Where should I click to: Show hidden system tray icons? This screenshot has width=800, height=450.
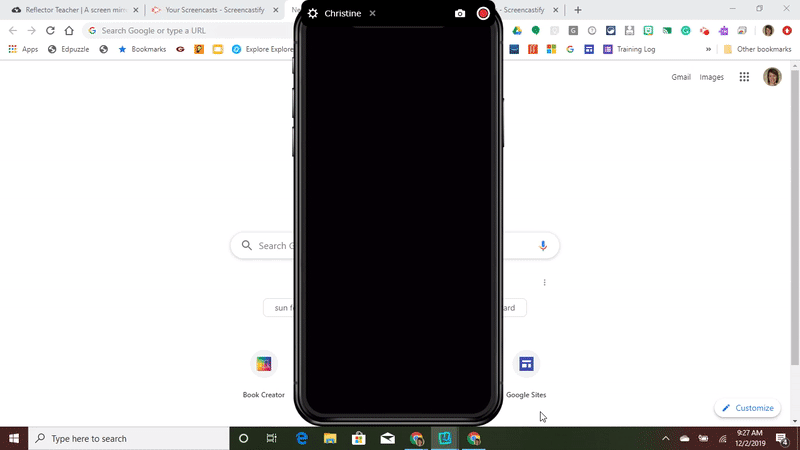pyautogui.click(x=665, y=438)
